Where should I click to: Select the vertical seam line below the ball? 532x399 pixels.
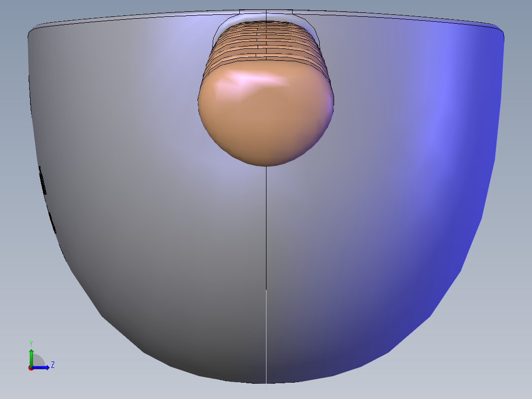click(266, 275)
